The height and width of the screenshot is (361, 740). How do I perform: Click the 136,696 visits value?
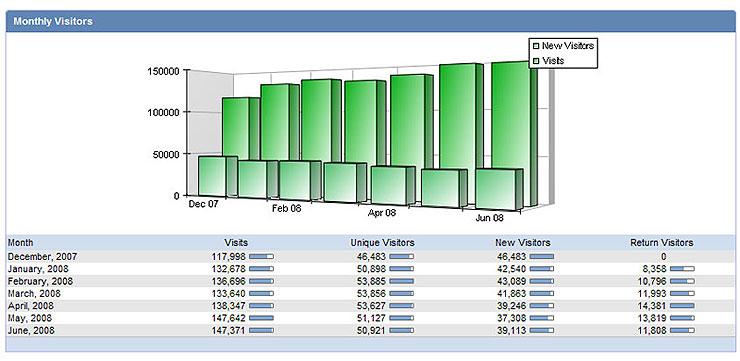pos(229,281)
